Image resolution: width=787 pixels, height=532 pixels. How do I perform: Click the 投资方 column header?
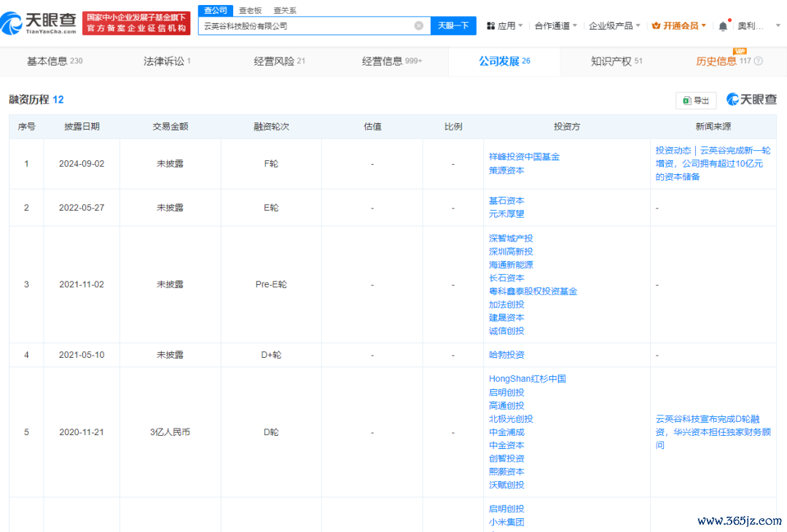click(x=567, y=127)
